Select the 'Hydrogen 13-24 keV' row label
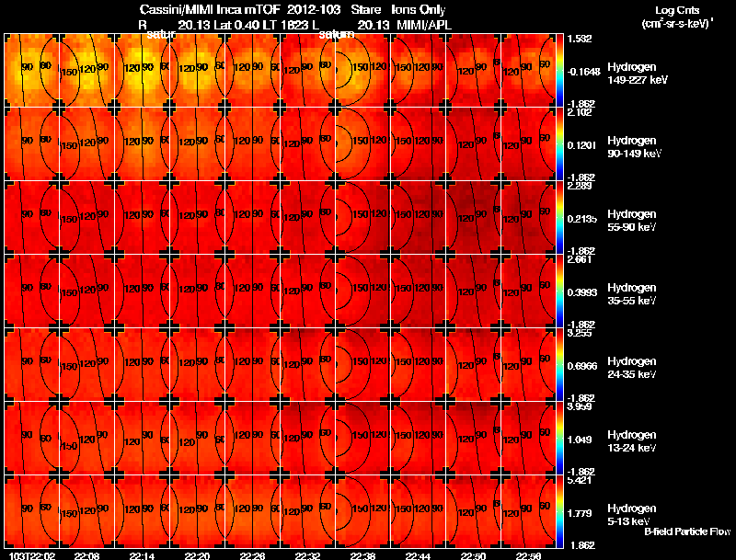The width and height of the screenshot is (736, 560). [631, 441]
